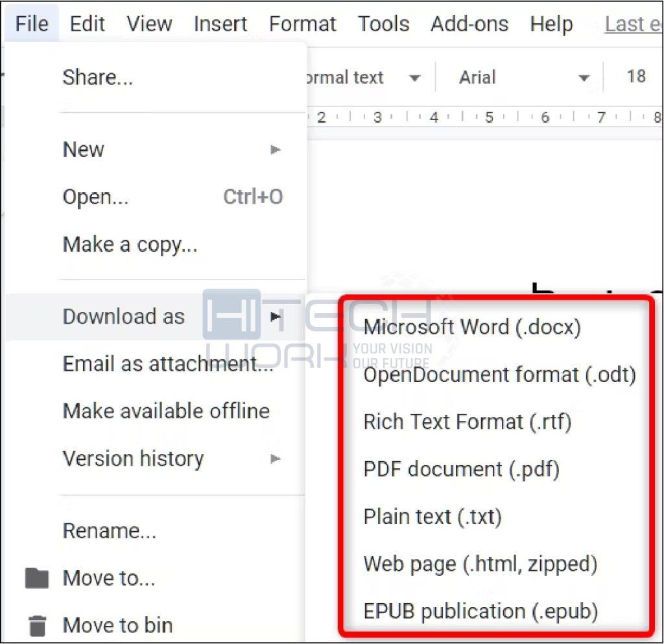Click the Last edit link
This screenshot has height=644, width=664.
tap(633, 24)
